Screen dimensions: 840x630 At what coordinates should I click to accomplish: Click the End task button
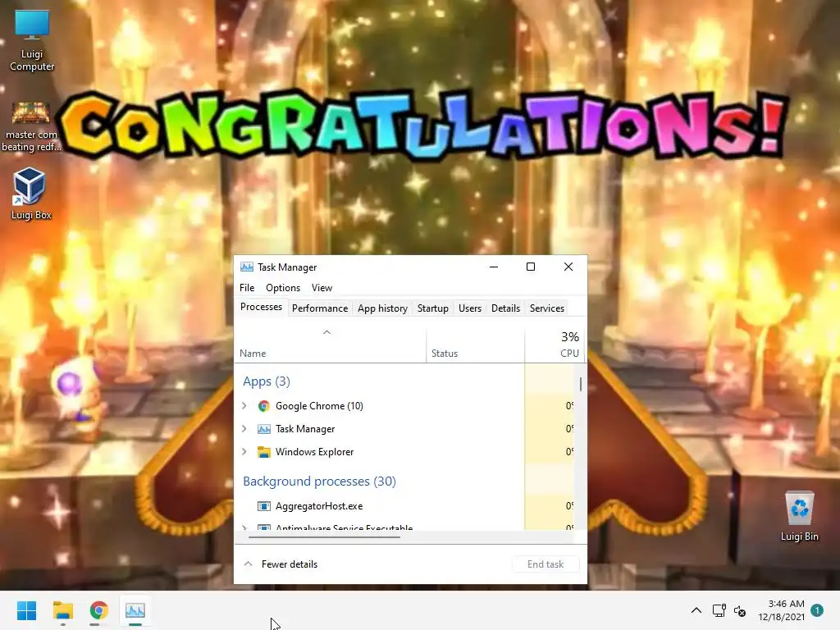tap(546, 564)
